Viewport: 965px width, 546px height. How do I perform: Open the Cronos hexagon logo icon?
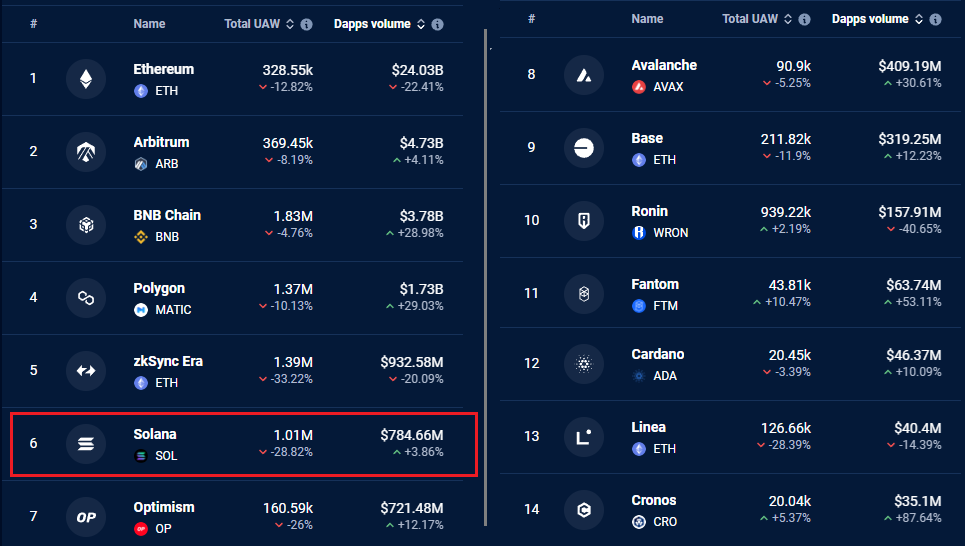point(584,510)
